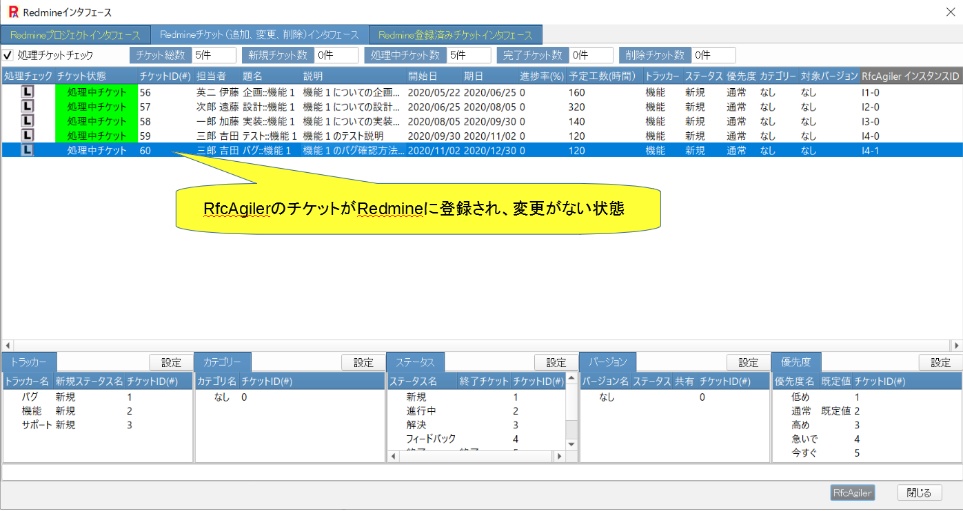
Task: Select 進行中 row in status list
Action: coord(477,411)
